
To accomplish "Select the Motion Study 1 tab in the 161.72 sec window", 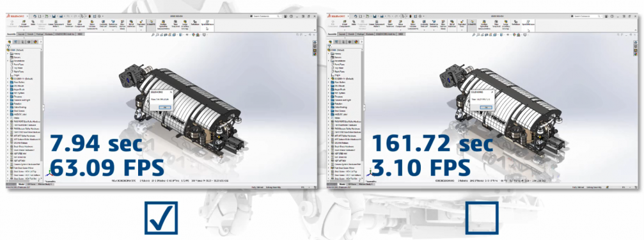I will 366,184.
